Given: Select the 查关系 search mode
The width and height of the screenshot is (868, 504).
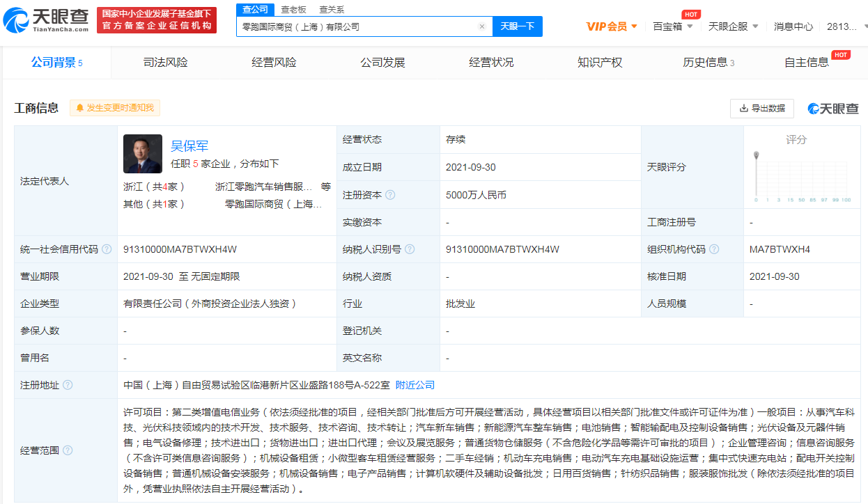Looking at the screenshot, I should pyautogui.click(x=332, y=9).
